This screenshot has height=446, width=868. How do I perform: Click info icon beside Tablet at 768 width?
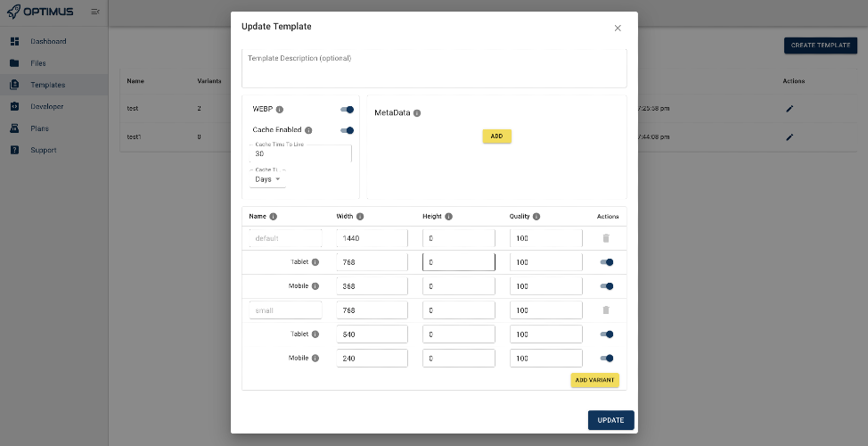point(315,262)
